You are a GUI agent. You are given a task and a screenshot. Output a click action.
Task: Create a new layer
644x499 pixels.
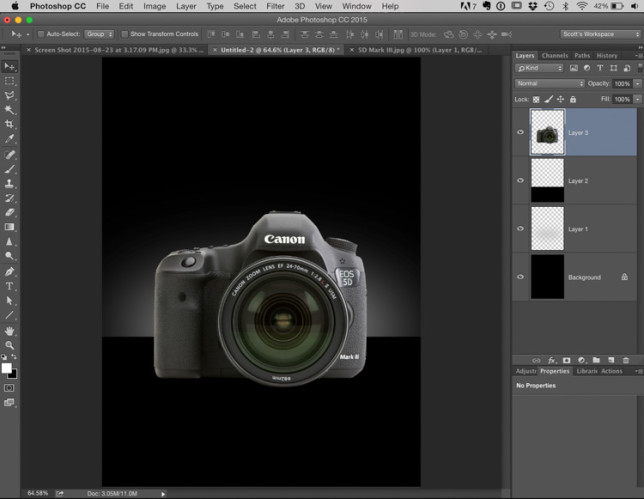tap(611, 360)
